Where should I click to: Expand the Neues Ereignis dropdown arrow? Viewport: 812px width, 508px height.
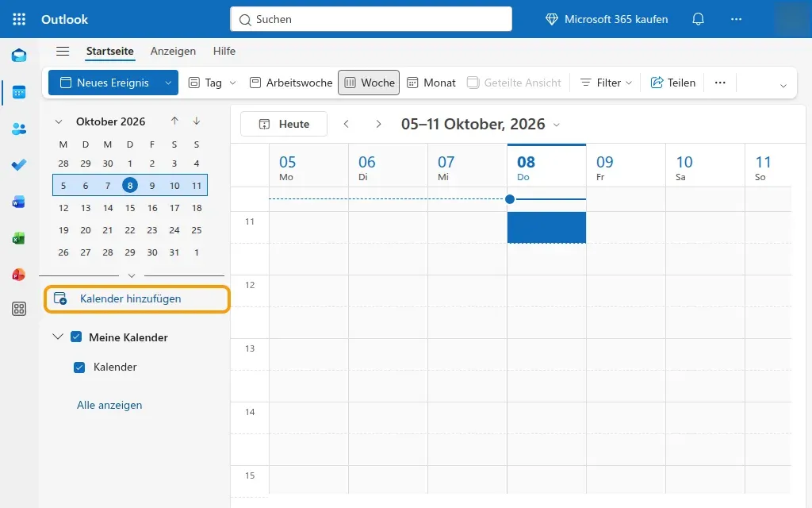(x=168, y=83)
